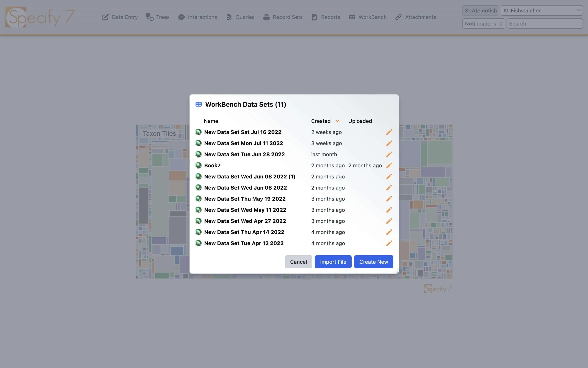Click edit pencil for Thu May 19 data set

coord(389,199)
